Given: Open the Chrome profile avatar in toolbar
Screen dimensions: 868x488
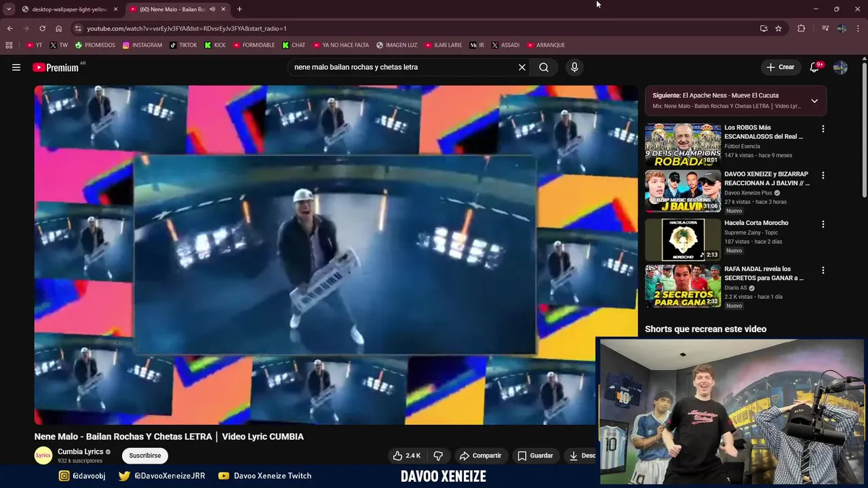Looking at the screenshot, I should coord(842,28).
